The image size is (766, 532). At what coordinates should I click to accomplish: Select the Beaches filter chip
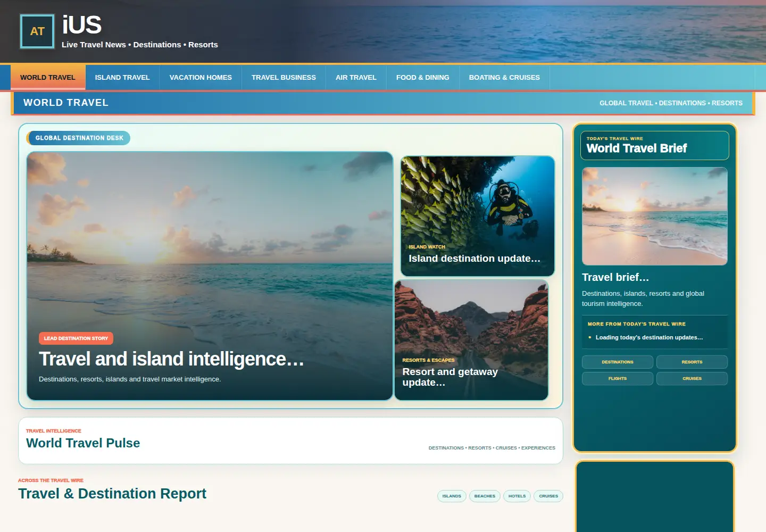point(485,496)
